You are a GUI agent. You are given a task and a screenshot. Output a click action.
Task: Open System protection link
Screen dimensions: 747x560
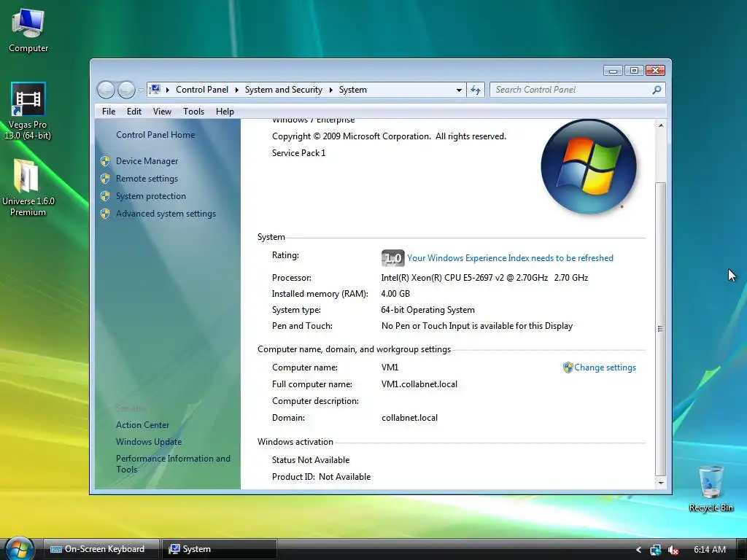coord(150,195)
